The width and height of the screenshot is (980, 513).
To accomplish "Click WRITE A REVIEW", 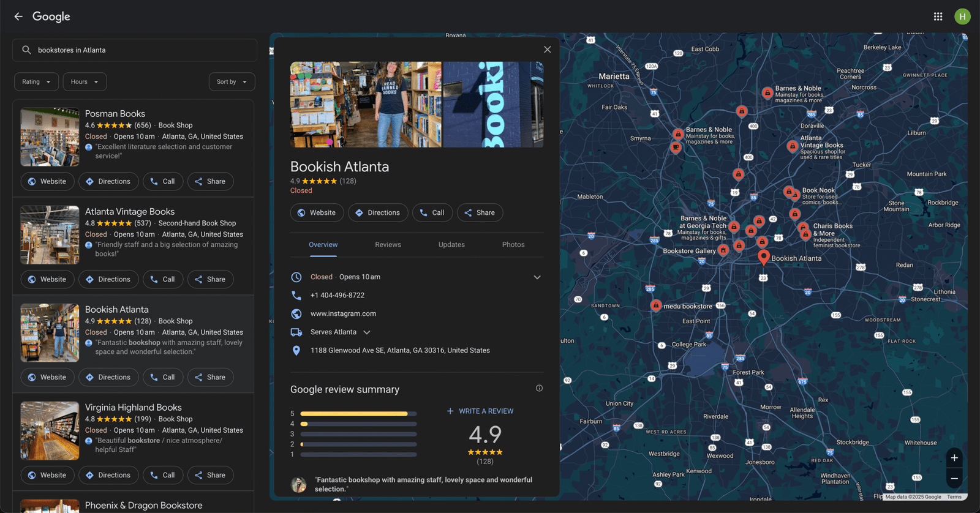I will tap(480, 411).
